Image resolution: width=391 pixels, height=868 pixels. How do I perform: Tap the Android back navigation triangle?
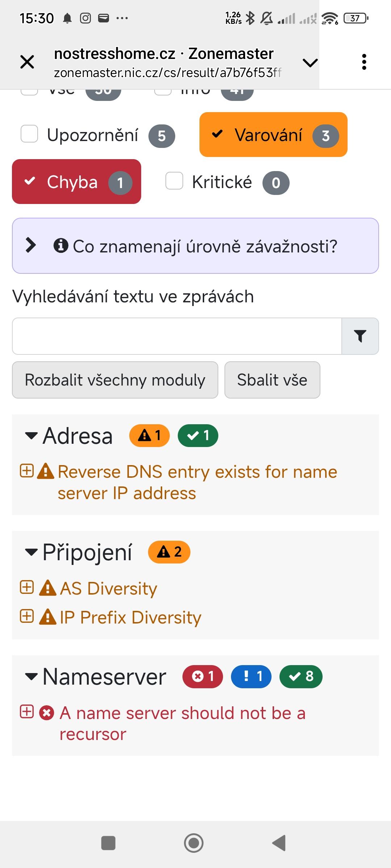pos(279,843)
